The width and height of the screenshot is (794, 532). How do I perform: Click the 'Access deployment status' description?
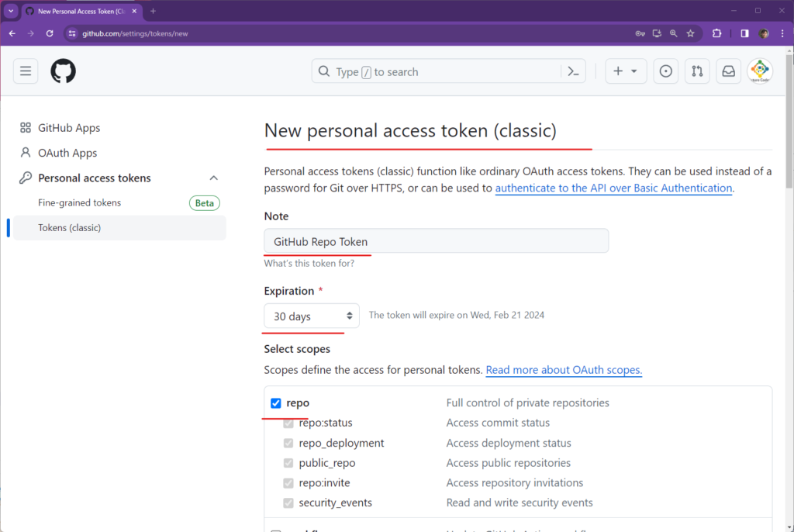click(x=509, y=443)
